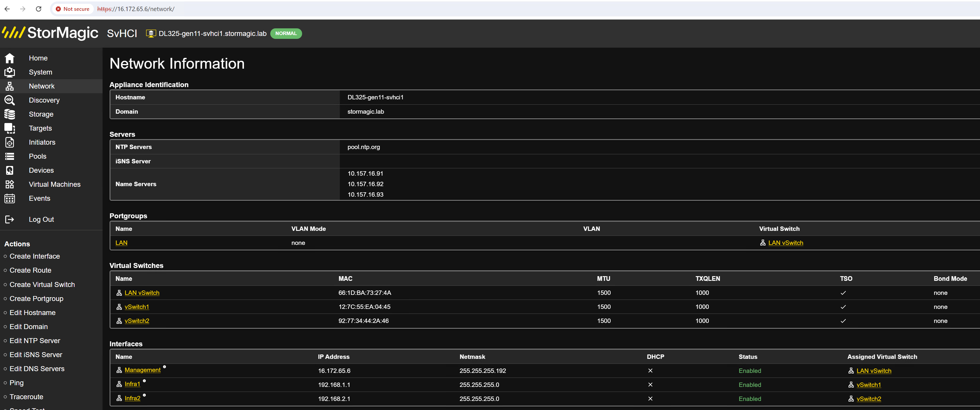Click the Create Virtual Switch action
This screenshot has width=980, height=410.
[42, 285]
